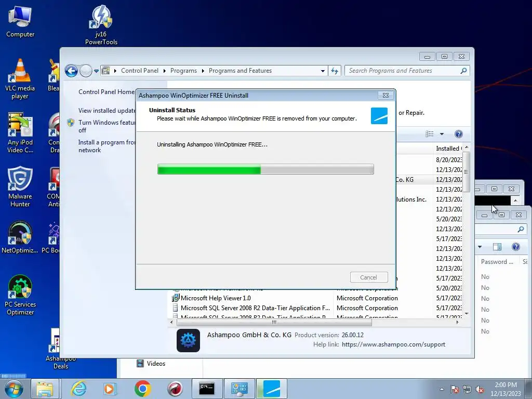Launch Internet Explorer from taskbar
532x399 pixels.
[x=79, y=389]
